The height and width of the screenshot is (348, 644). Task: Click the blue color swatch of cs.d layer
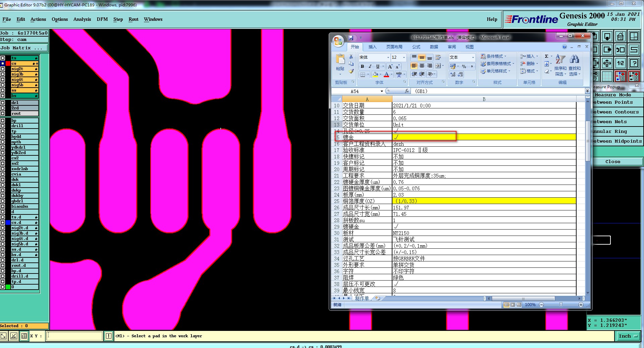8,222
